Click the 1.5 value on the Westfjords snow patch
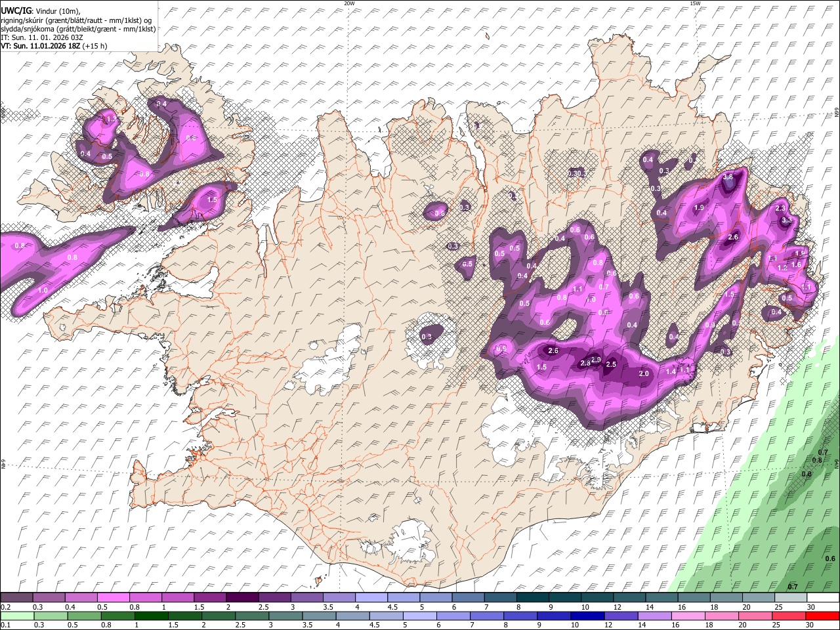Screen dimensions: 840x630 pos(212,199)
